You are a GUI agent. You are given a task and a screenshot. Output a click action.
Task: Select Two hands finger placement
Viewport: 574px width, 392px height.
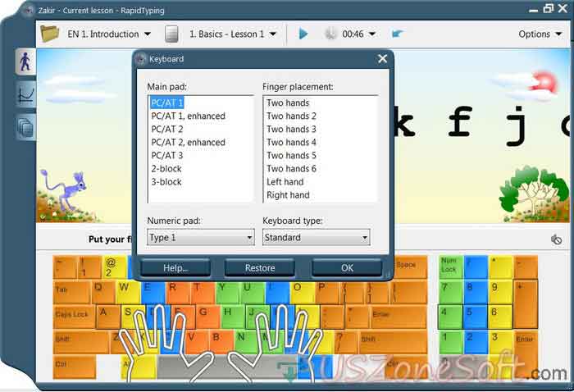pyautogui.click(x=288, y=103)
